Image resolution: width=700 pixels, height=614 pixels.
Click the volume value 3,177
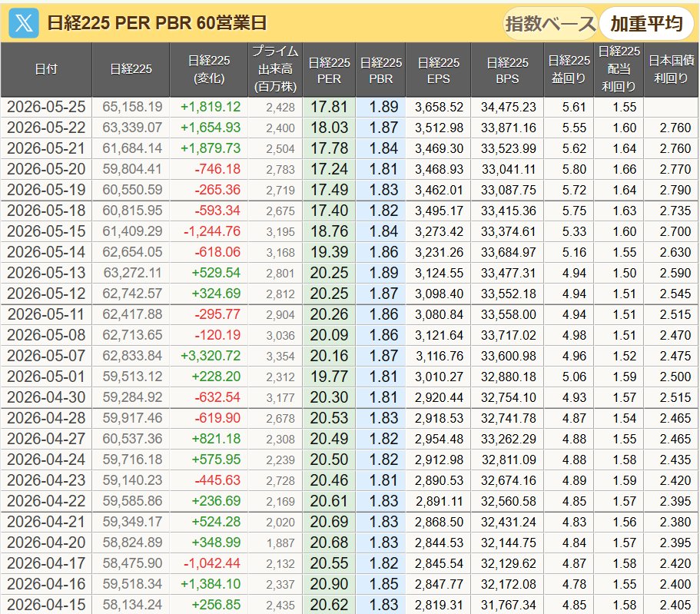[x=280, y=398]
